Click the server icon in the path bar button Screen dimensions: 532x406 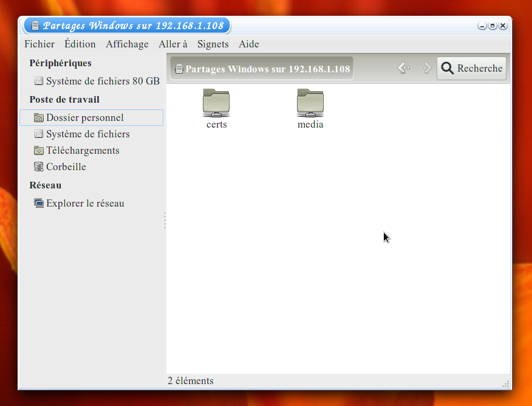(179, 69)
